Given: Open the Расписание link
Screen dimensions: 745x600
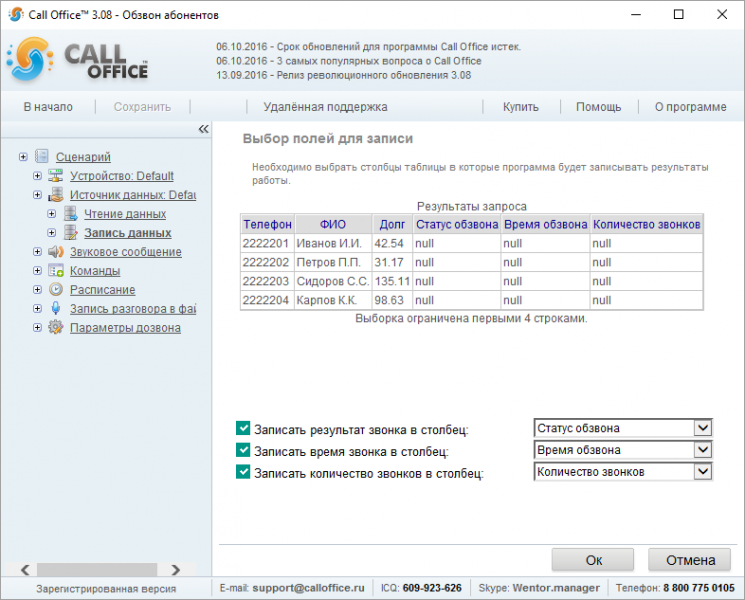Looking at the screenshot, I should (103, 290).
